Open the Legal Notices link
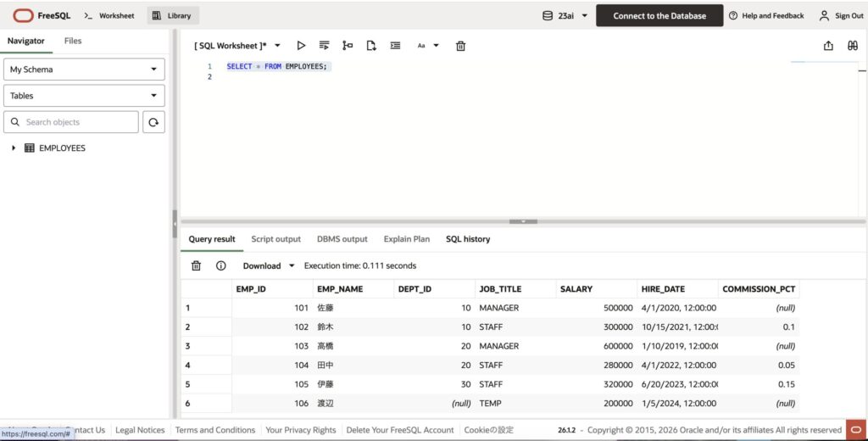This screenshot has width=868, height=441. (x=140, y=430)
